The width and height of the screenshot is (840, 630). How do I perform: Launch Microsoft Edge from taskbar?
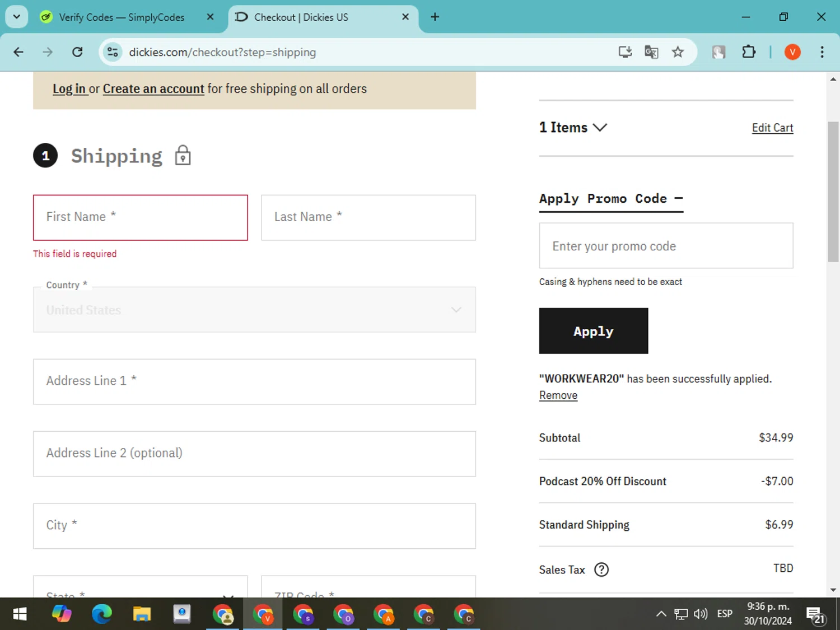[x=102, y=614]
